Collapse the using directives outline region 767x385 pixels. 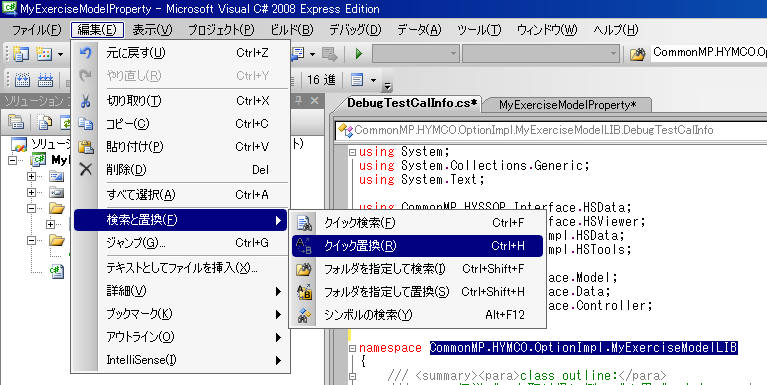(352, 152)
